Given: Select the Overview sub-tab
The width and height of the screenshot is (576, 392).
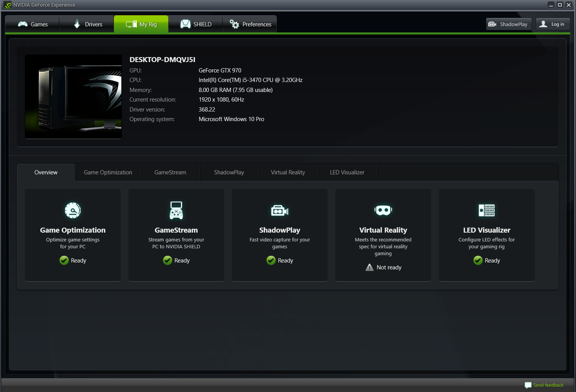Looking at the screenshot, I should pyautogui.click(x=46, y=172).
